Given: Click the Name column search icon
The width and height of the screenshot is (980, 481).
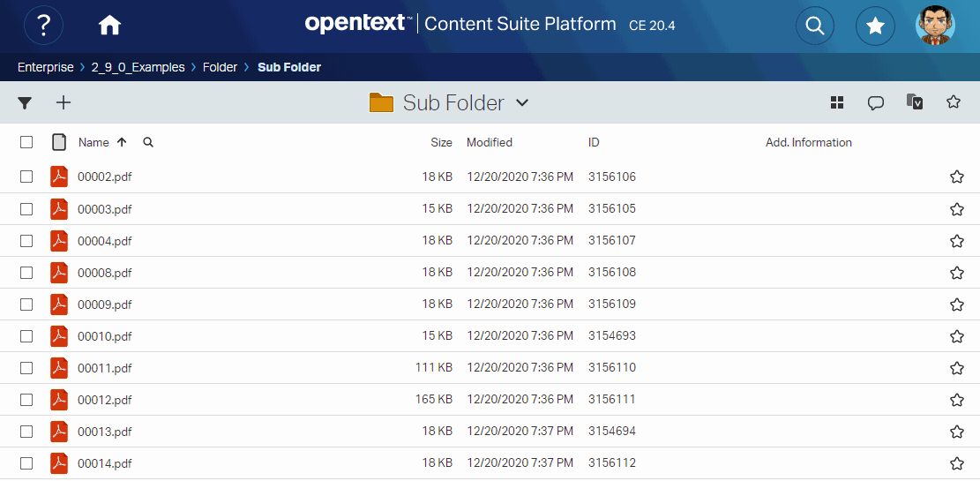Looking at the screenshot, I should click(148, 142).
